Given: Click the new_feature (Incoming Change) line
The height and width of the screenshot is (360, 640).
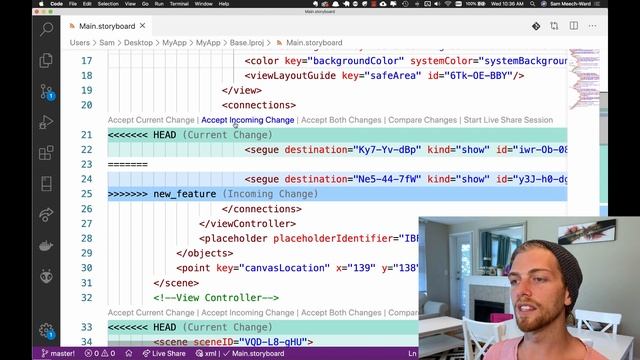Looking at the screenshot, I should (337, 194).
